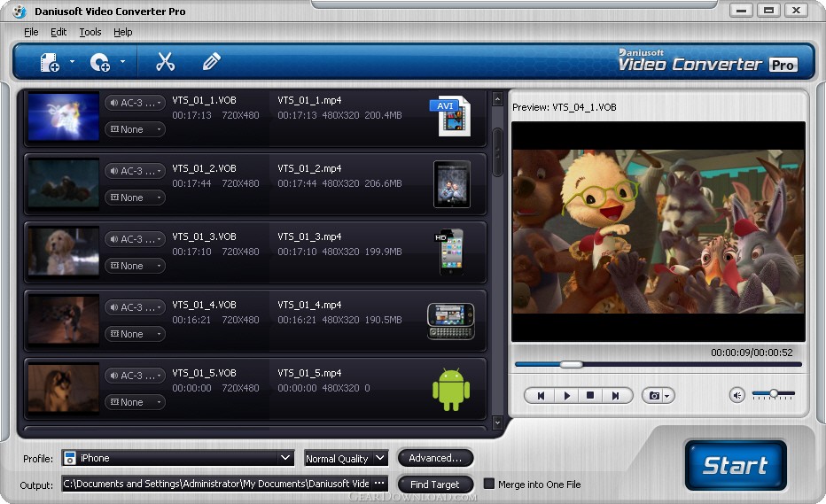Open the snapshot options dropdown arrow

667,396
